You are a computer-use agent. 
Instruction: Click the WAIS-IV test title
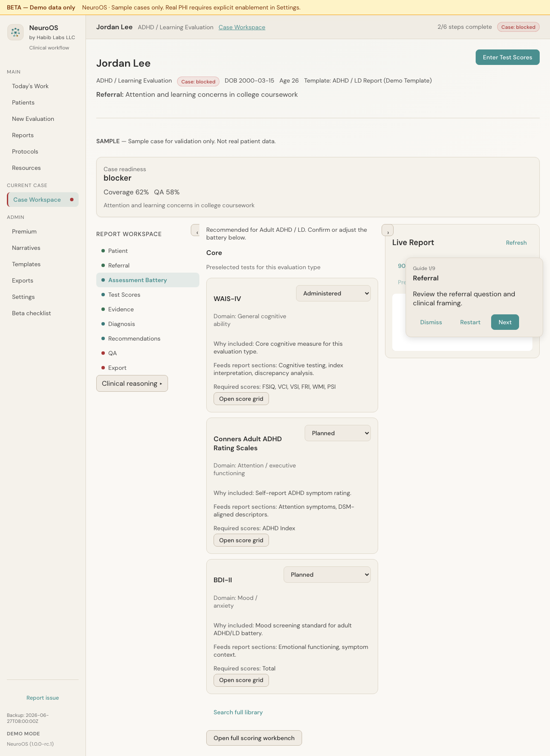click(227, 298)
